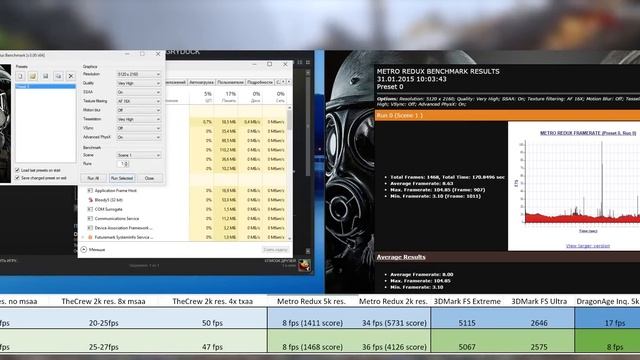Toggle Load last presets on start checkbox
This screenshot has height=360, width=640.
tap(17, 170)
